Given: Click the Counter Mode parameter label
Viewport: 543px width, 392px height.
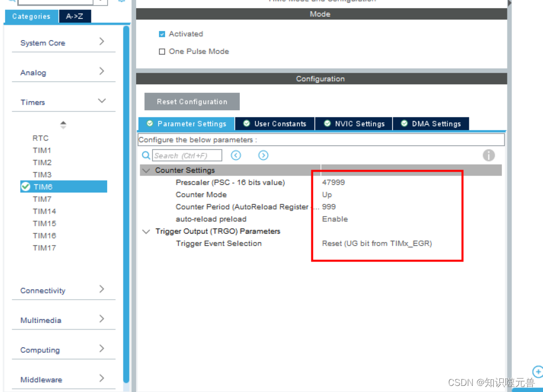Looking at the screenshot, I should (x=201, y=194).
